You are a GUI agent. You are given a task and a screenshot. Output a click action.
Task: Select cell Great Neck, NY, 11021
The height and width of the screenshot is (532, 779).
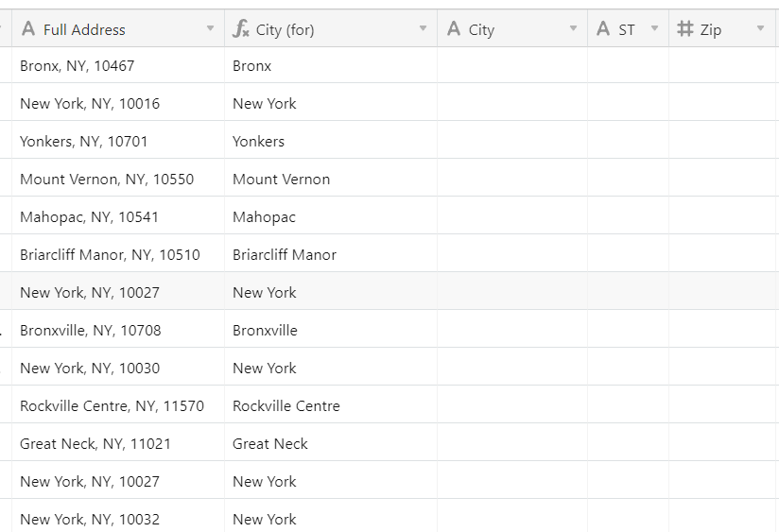click(x=118, y=442)
